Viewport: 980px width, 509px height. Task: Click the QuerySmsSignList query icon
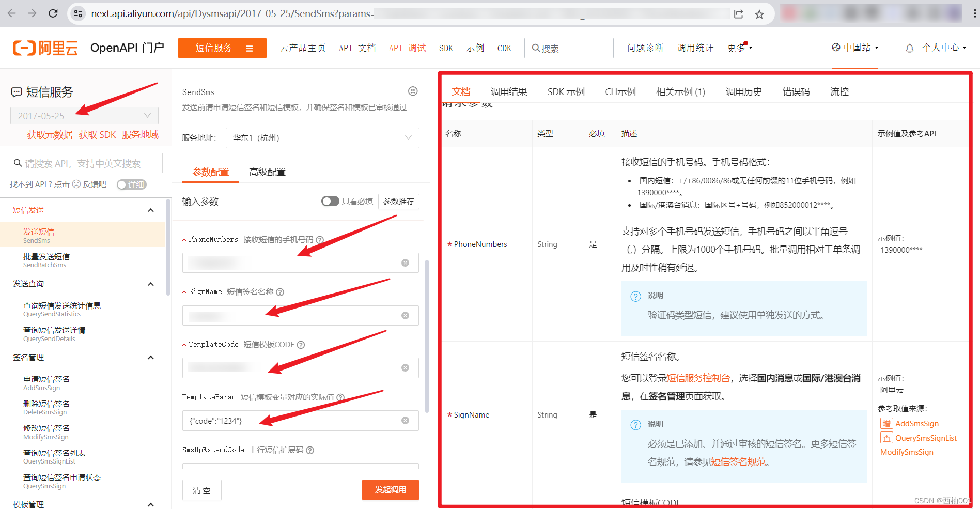pyautogui.click(x=886, y=438)
